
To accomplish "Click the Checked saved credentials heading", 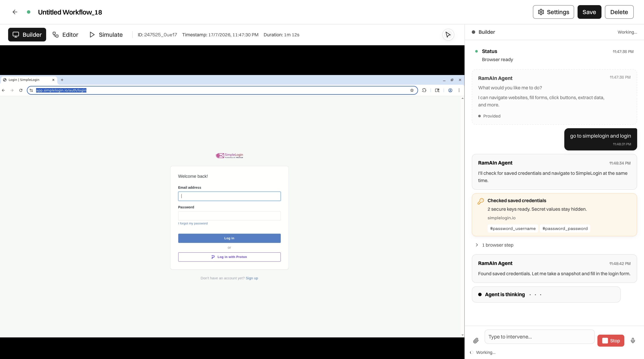I will [517, 200].
